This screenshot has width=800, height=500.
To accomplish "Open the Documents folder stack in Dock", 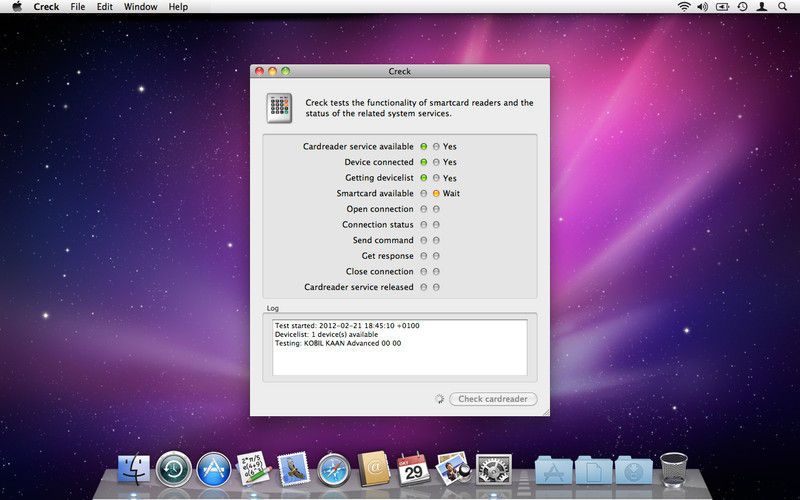I will click(593, 470).
